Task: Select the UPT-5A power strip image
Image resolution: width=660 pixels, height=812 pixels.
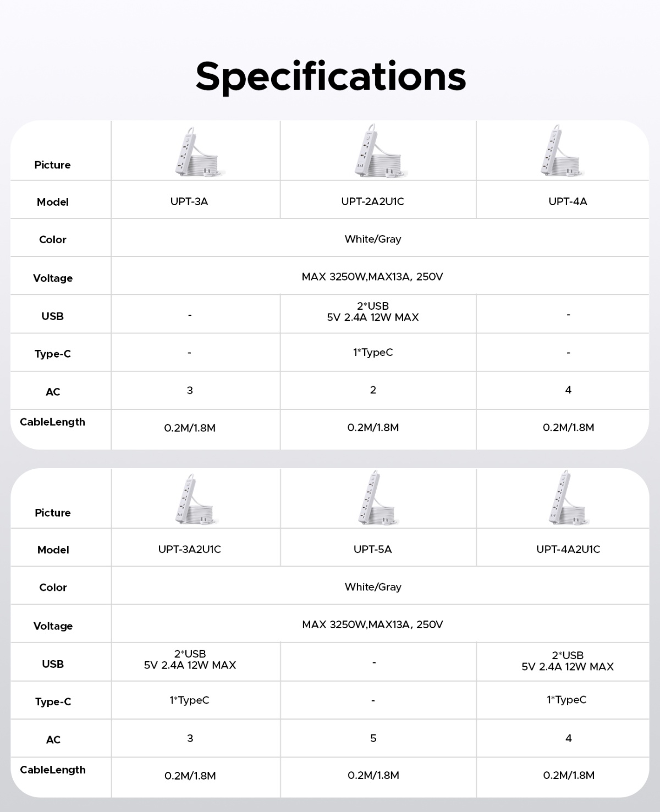Action: [x=377, y=498]
